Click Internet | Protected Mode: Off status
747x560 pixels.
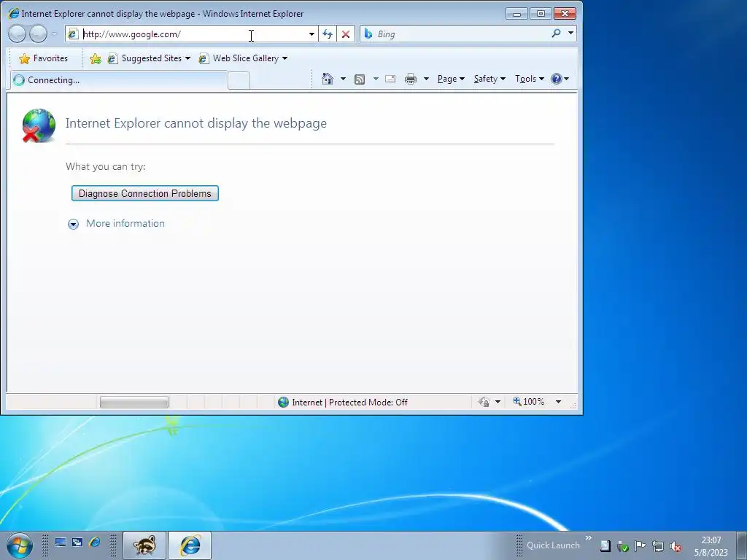[x=343, y=402]
